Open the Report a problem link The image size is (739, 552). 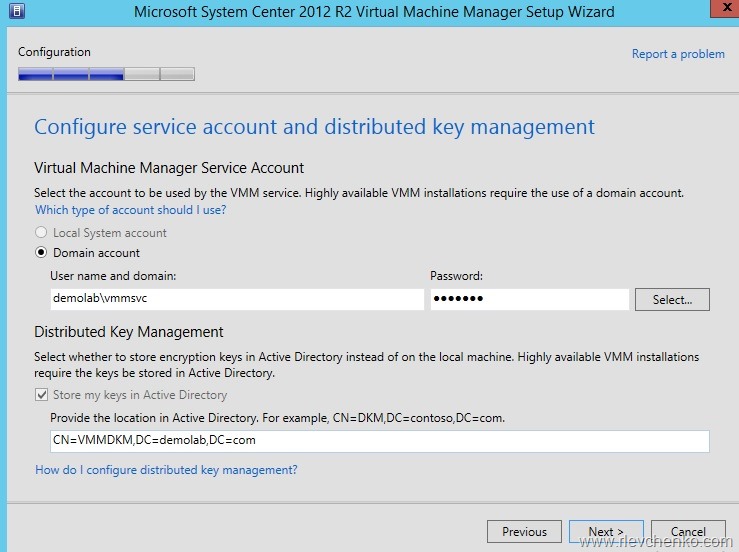[677, 54]
